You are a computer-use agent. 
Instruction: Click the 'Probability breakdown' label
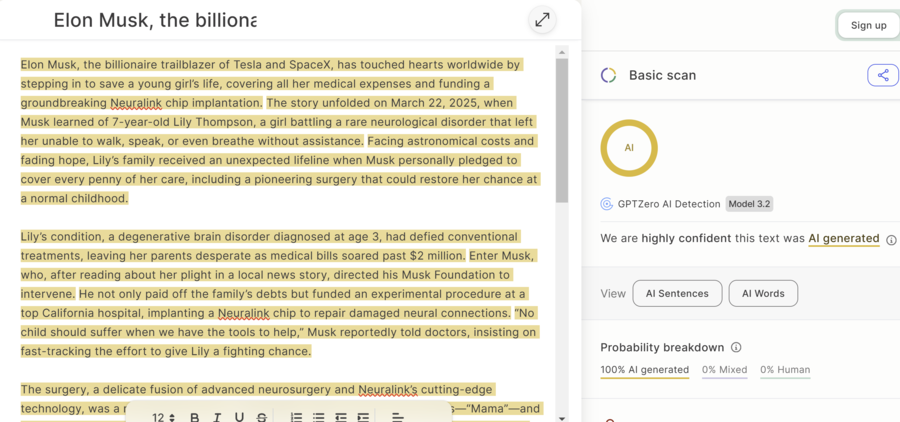pyautogui.click(x=662, y=347)
